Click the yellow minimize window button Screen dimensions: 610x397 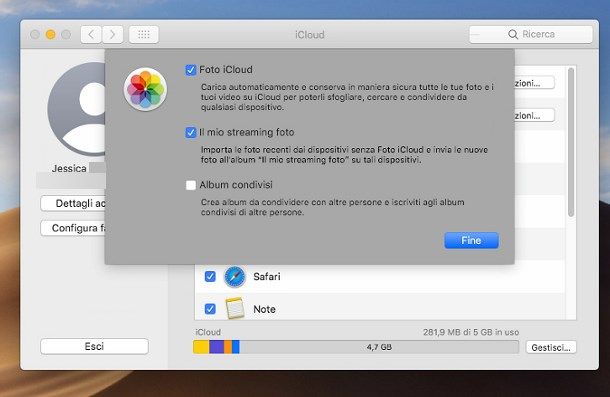[x=50, y=35]
